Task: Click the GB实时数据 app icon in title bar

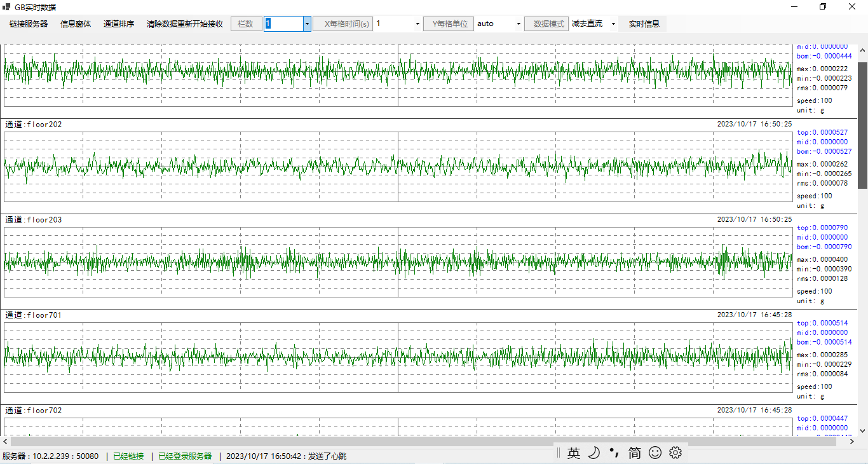Action: click(x=7, y=7)
